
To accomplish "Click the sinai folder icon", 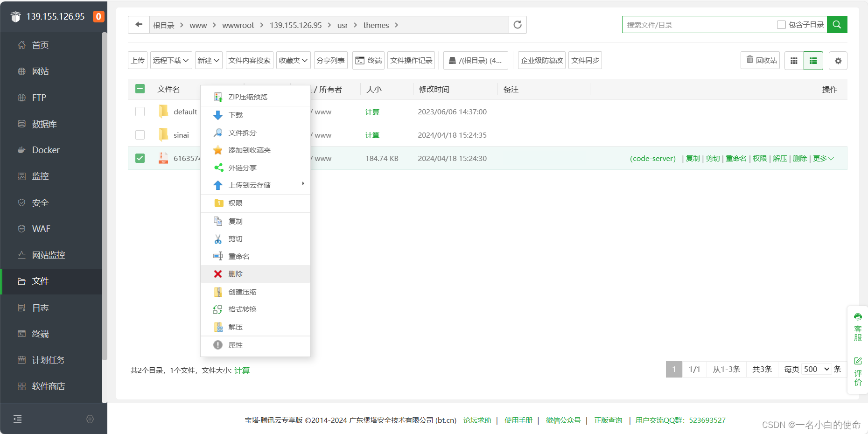I will (163, 134).
